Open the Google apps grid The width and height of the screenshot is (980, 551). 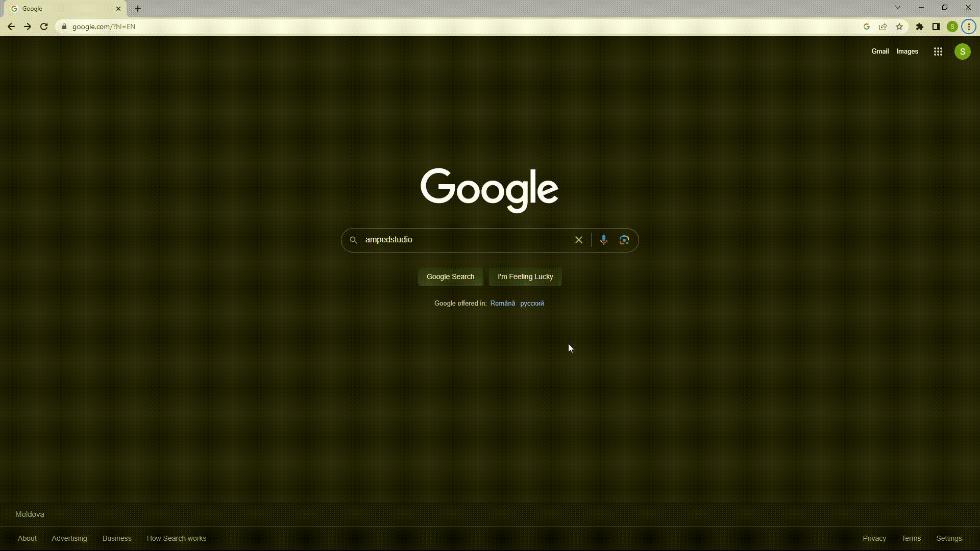[x=938, y=52]
